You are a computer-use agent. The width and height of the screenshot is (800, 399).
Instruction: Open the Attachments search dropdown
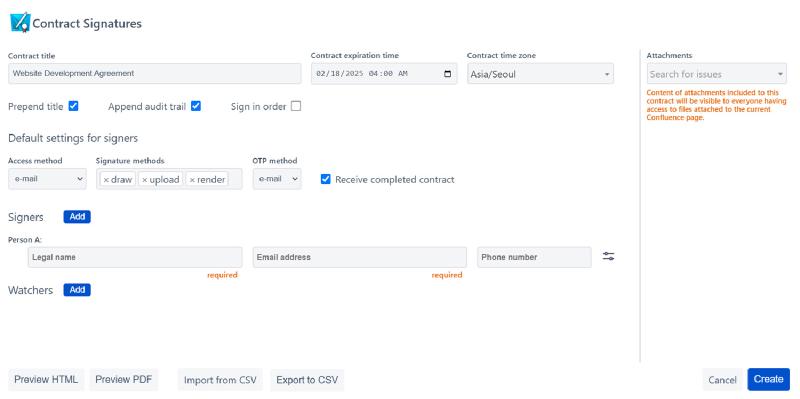click(x=716, y=74)
